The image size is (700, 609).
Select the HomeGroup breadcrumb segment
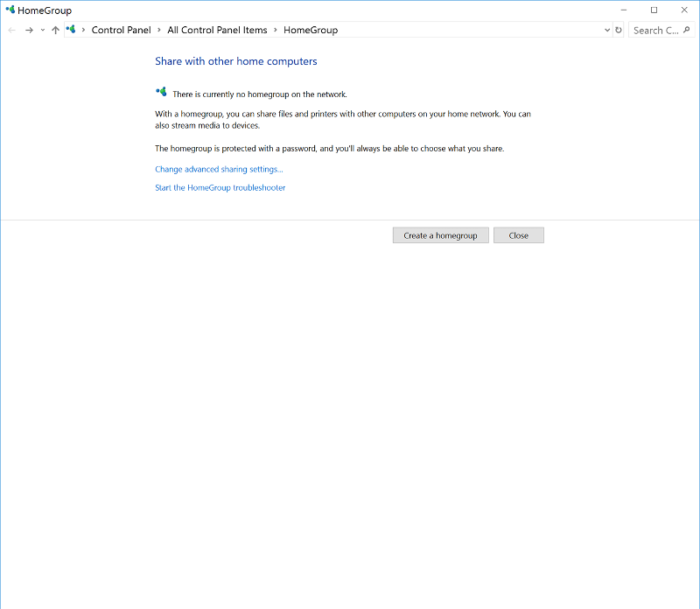(x=311, y=30)
